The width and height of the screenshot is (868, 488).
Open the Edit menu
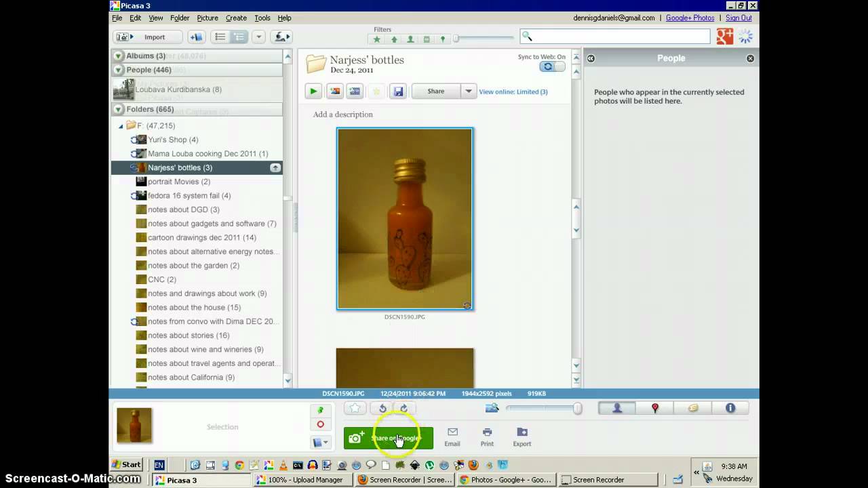point(136,18)
